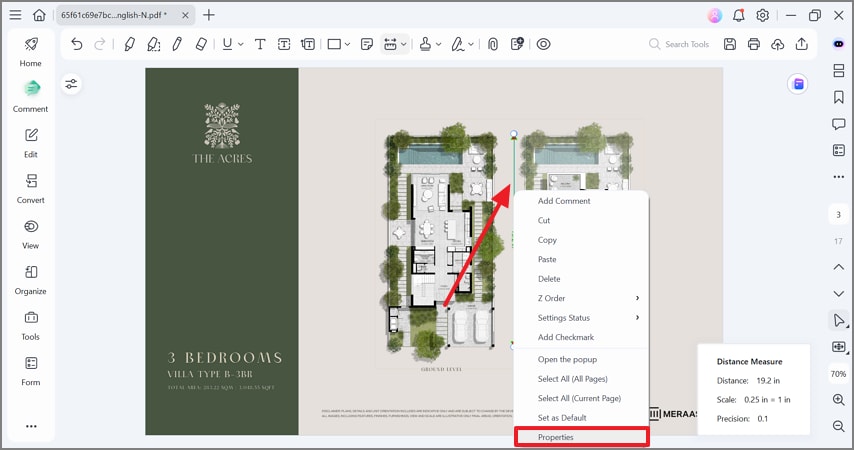Screen dimensions: 854x450
Task: Upload the file to cloud
Action: click(x=778, y=44)
